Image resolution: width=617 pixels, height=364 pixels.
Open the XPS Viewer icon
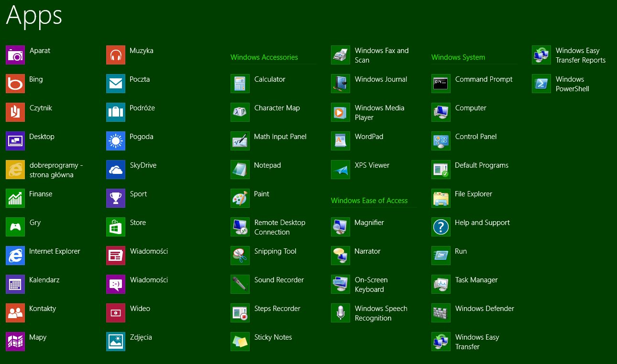[341, 170]
